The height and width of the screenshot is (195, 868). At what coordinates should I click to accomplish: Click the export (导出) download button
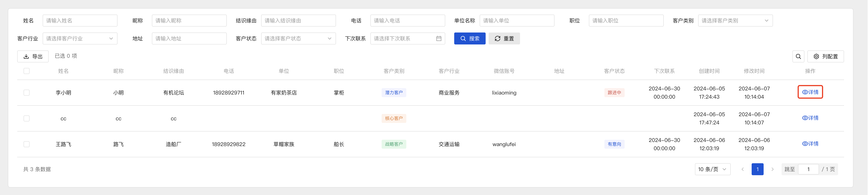click(33, 56)
